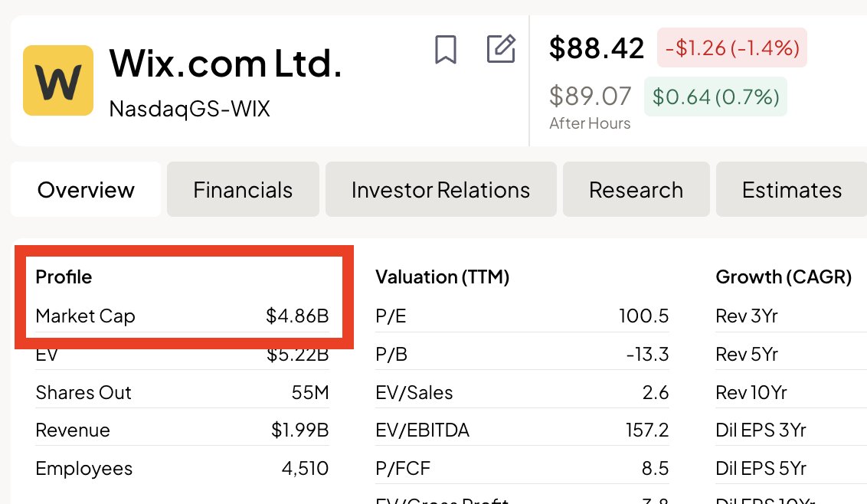The width and height of the screenshot is (867, 504).
Task: Open the Financials tab
Action: tap(243, 189)
